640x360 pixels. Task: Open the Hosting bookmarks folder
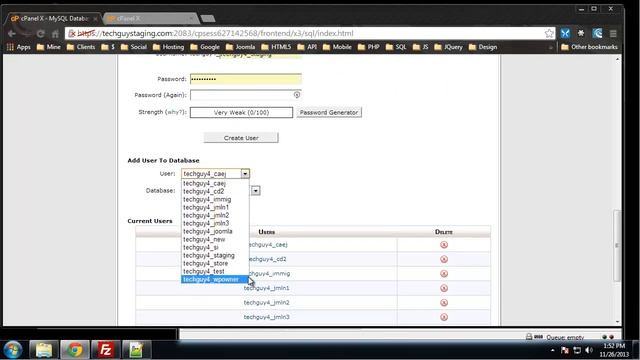point(169,47)
